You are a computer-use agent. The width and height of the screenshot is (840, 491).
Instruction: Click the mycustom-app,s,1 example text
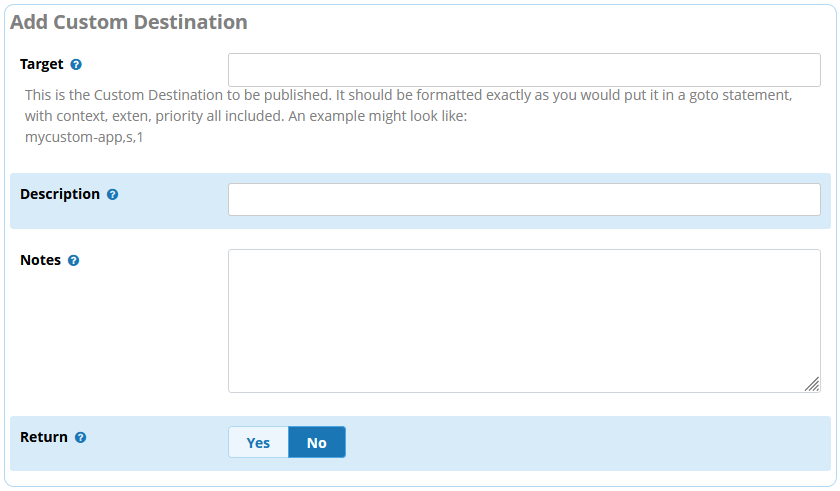tap(84, 138)
